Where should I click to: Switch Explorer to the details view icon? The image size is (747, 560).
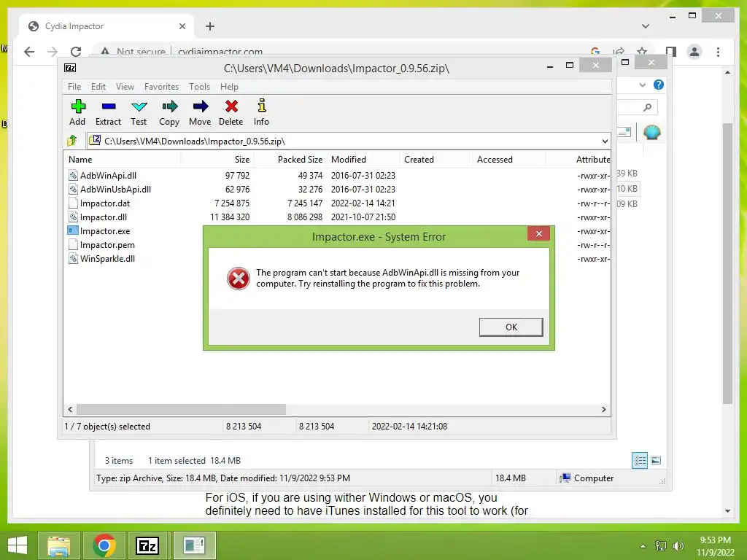click(x=639, y=460)
